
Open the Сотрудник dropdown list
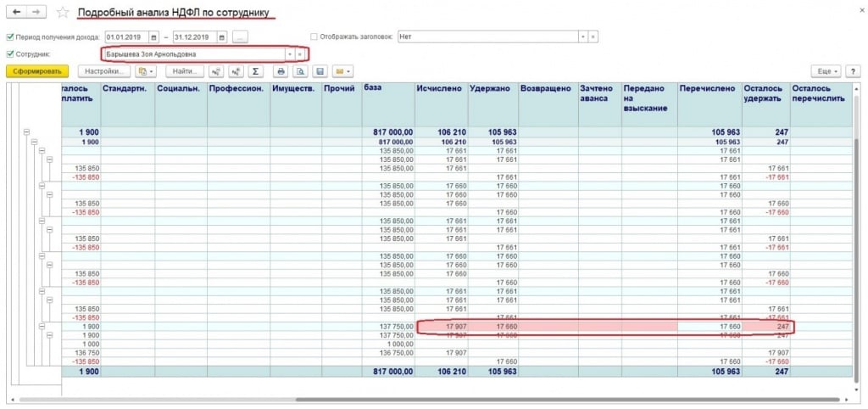click(289, 54)
